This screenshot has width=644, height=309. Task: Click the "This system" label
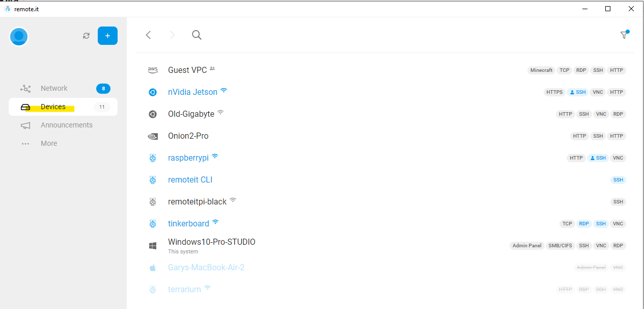click(183, 251)
